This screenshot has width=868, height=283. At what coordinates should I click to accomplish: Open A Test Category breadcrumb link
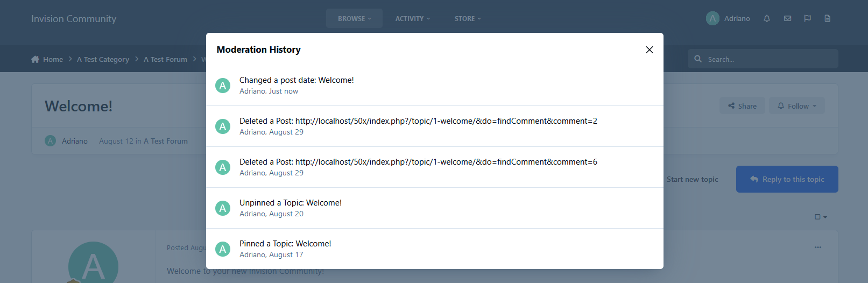click(x=103, y=59)
